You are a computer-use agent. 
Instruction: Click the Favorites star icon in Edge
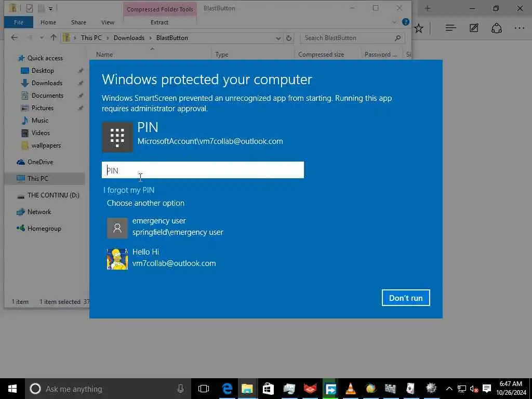click(x=419, y=28)
